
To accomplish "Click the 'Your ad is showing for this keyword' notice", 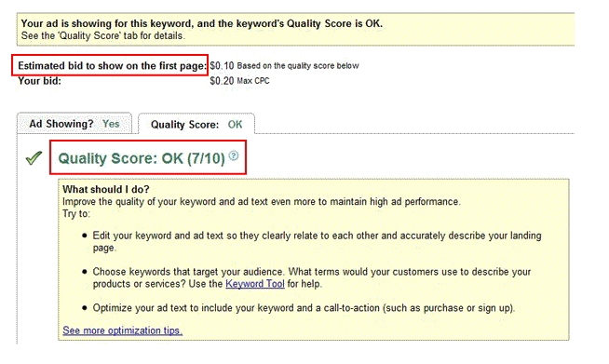I will [201, 23].
